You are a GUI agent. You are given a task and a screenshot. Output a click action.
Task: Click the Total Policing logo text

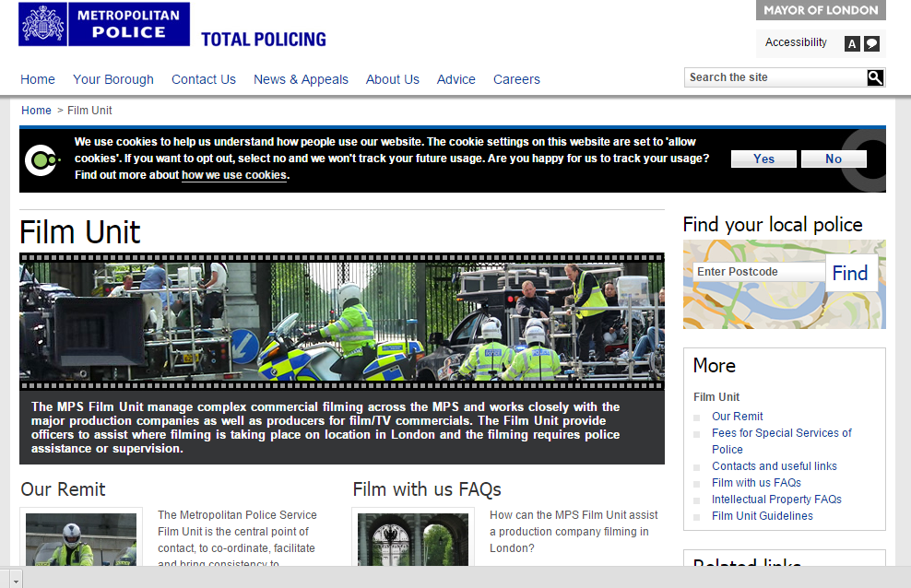point(264,40)
